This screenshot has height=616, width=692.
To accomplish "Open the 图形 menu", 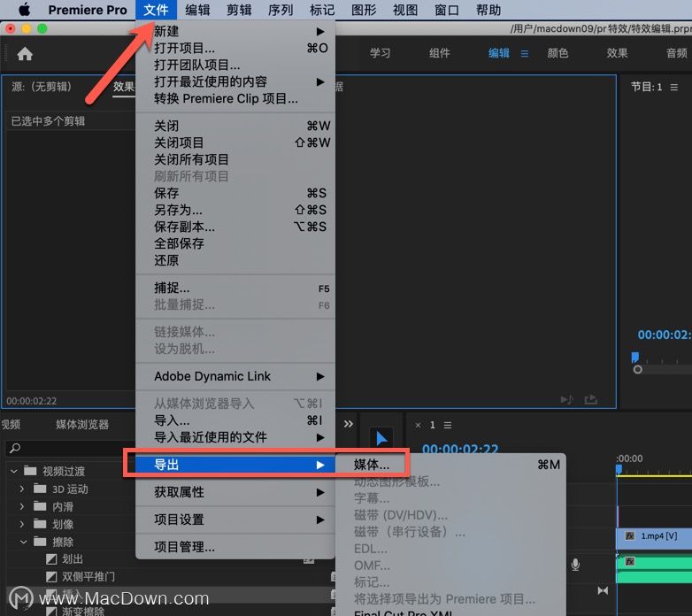I will (x=363, y=10).
